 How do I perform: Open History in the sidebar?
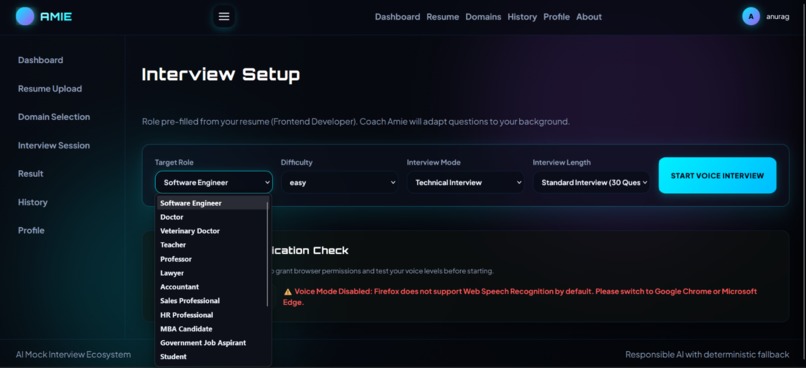click(x=33, y=202)
